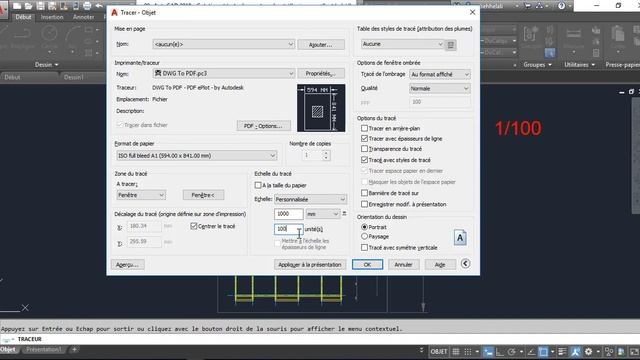Viewport: 640px width, 360px height.
Task: Click the Autodesk A360 triangle icon
Action: click(539, 6)
